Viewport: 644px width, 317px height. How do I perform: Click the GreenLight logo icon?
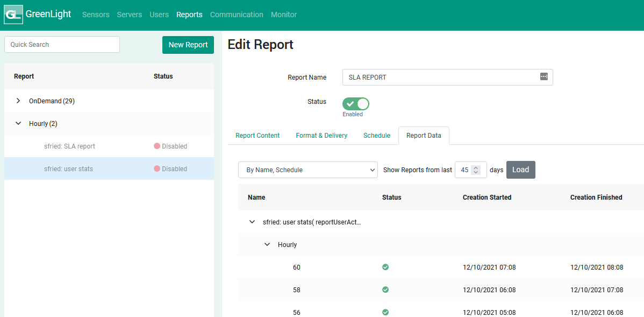(x=13, y=15)
